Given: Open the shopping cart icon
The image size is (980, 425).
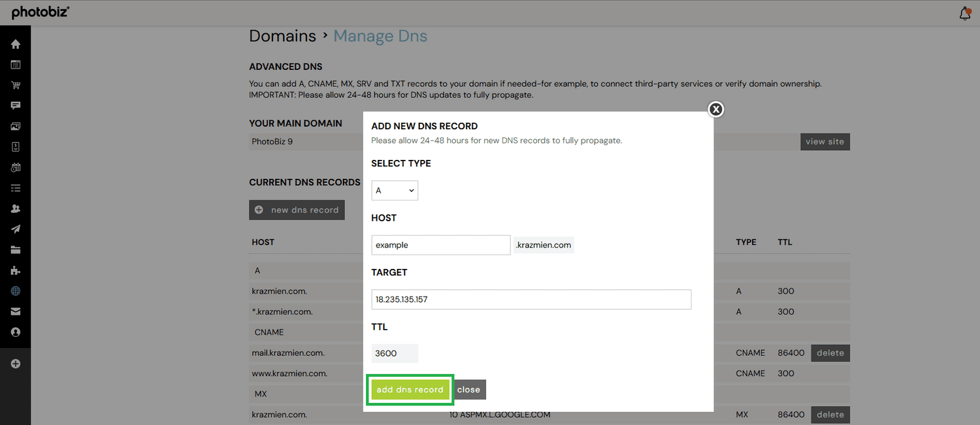Looking at the screenshot, I should (x=16, y=85).
